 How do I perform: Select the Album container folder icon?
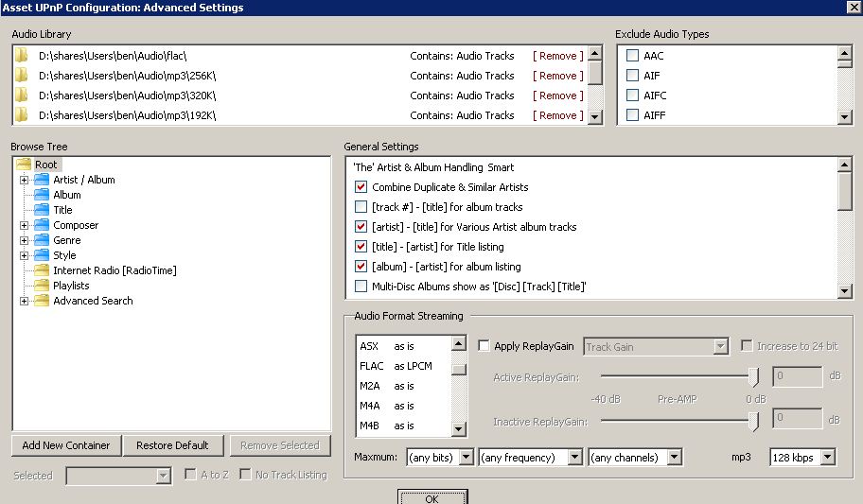pyautogui.click(x=42, y=194)
